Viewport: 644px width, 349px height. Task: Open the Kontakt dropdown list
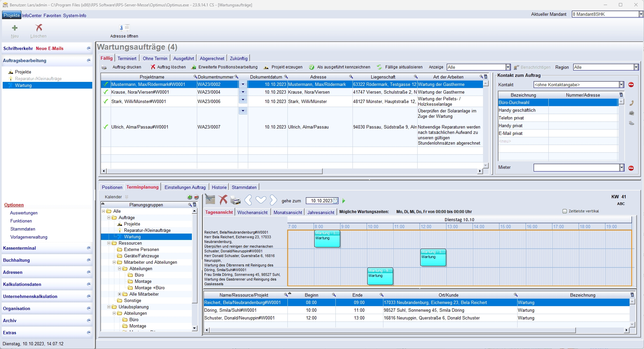pos(621,85)
